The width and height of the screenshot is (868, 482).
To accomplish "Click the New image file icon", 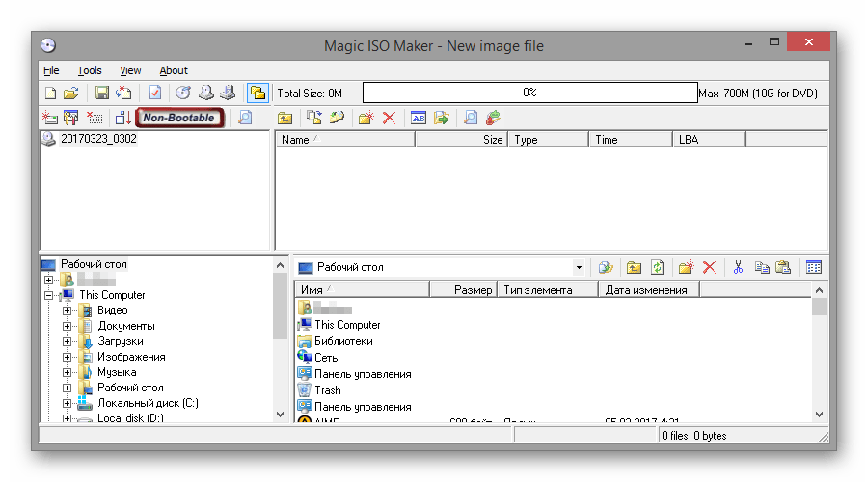I will tap(51, 94).
